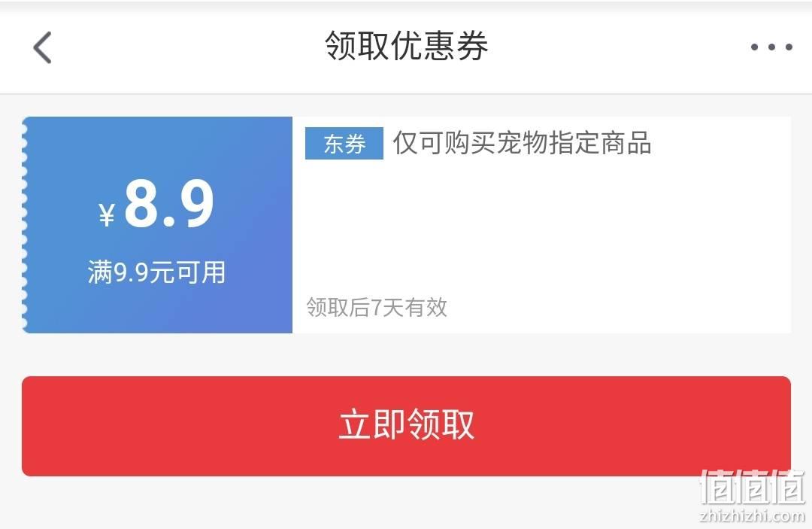
Task: Tap 仅可购买宠物指定商品 description
Action: coord(522,143)
